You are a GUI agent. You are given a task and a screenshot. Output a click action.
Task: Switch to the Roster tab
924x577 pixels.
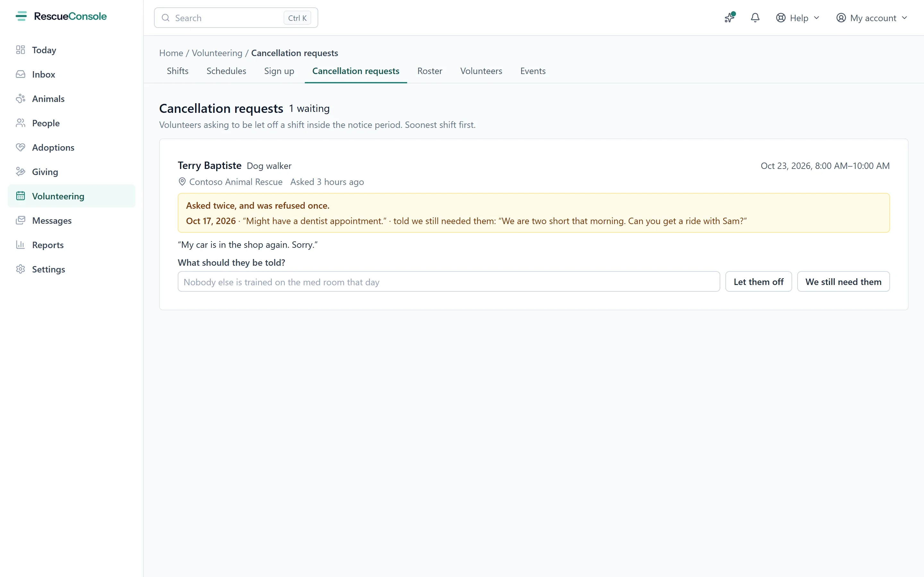tap(430, 71)
